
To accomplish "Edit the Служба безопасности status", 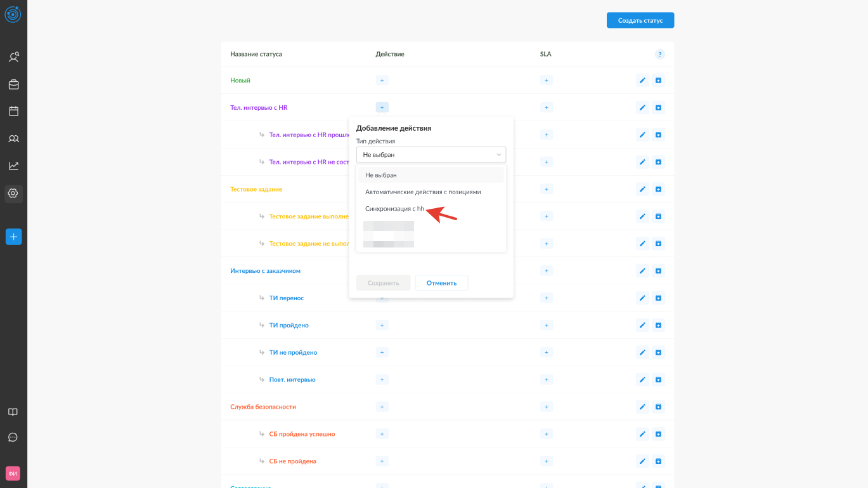I will [642, 407].
